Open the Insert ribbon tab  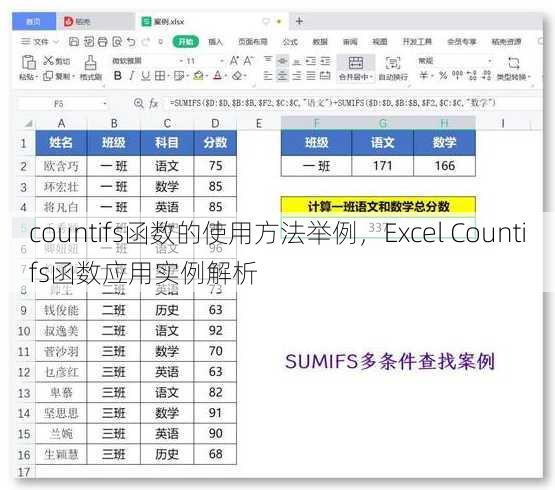215,42
